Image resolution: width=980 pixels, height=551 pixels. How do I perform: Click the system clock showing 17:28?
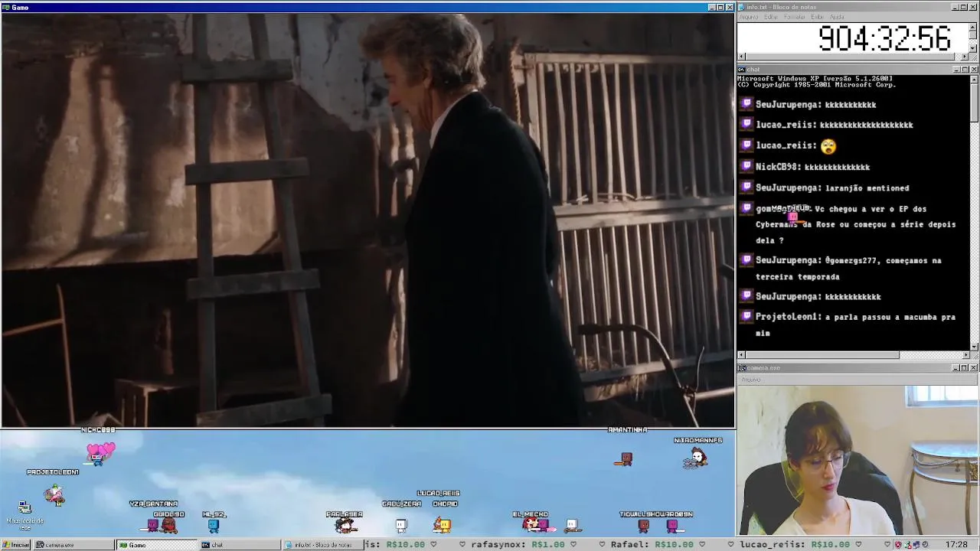click(x=956, y=545)
